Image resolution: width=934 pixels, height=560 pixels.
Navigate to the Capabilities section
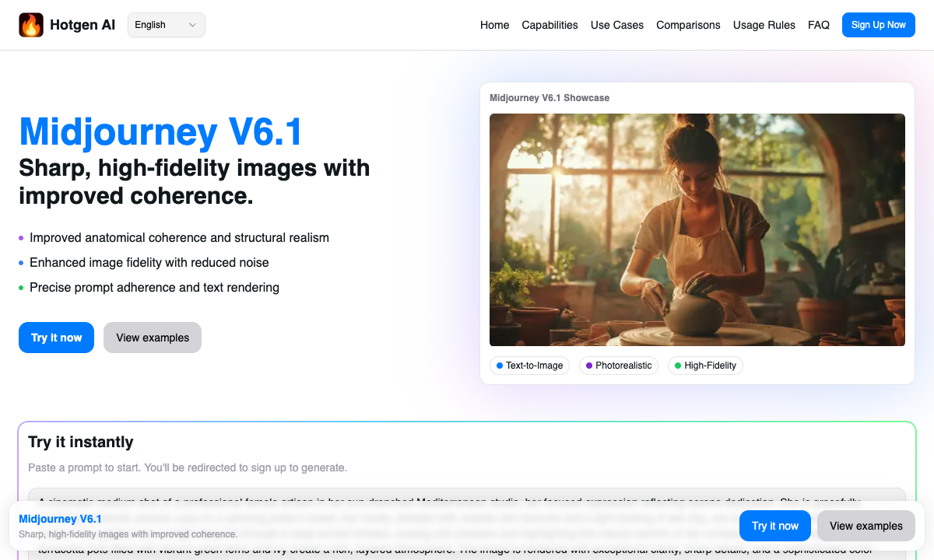click(x=550, y=25)
